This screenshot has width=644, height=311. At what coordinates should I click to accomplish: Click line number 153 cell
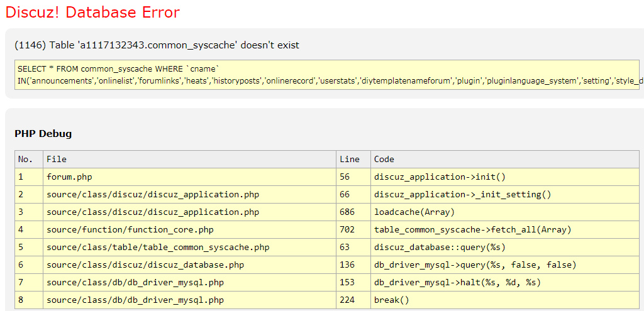pyautogui.click(x=353, y=283)
